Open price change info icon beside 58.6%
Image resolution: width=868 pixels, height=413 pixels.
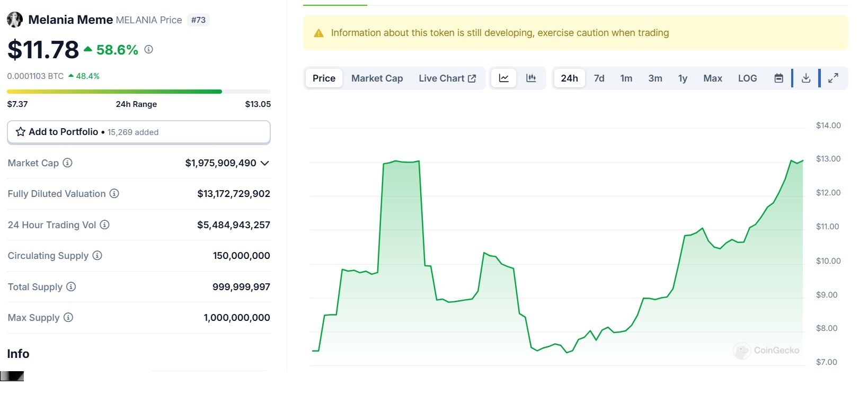tap(149, 49)
